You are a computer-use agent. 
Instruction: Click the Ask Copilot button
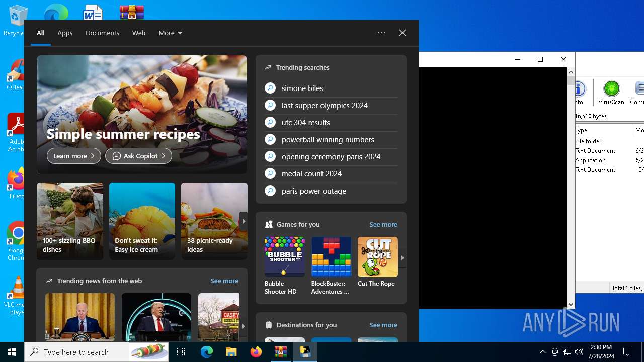pyautogui.click(x=138, y=156)
